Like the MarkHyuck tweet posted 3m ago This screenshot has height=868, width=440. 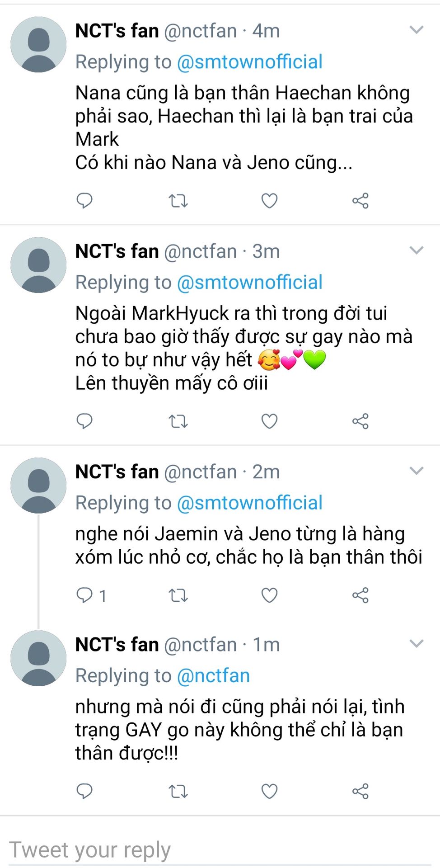(269, 421)
